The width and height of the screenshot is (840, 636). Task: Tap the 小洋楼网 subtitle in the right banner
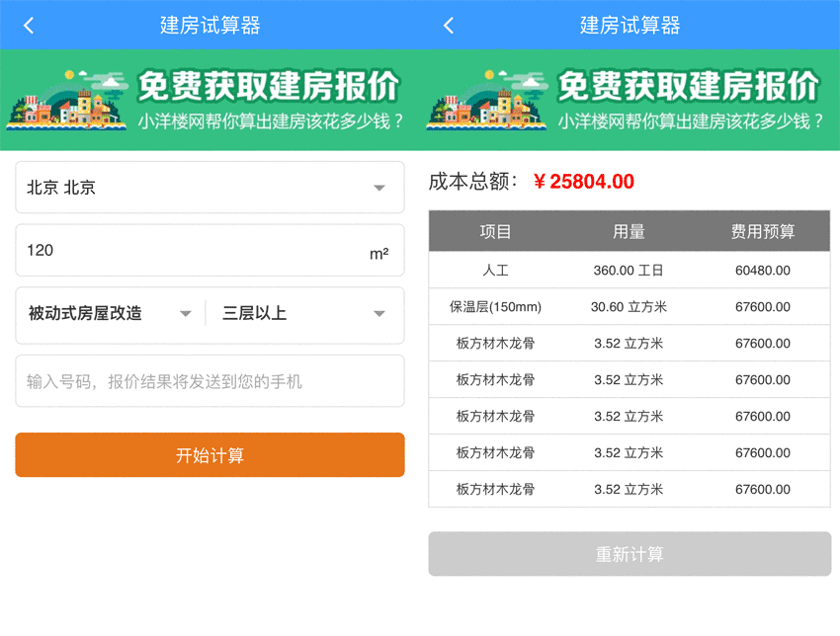(690, 122)
